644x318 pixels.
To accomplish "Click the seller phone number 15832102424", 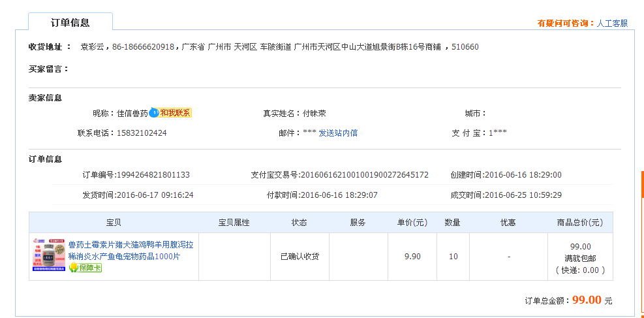I will [x=142, y=133].
